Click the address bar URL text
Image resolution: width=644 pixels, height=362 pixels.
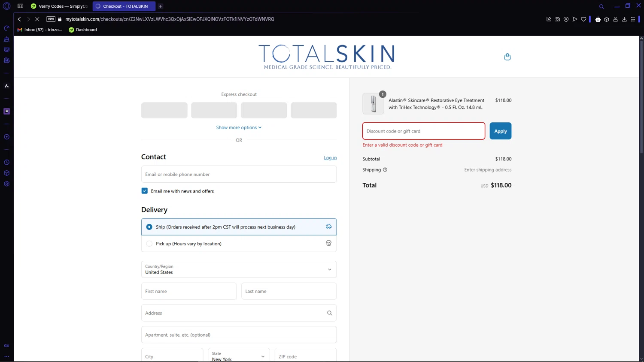(x=170, y=19)
